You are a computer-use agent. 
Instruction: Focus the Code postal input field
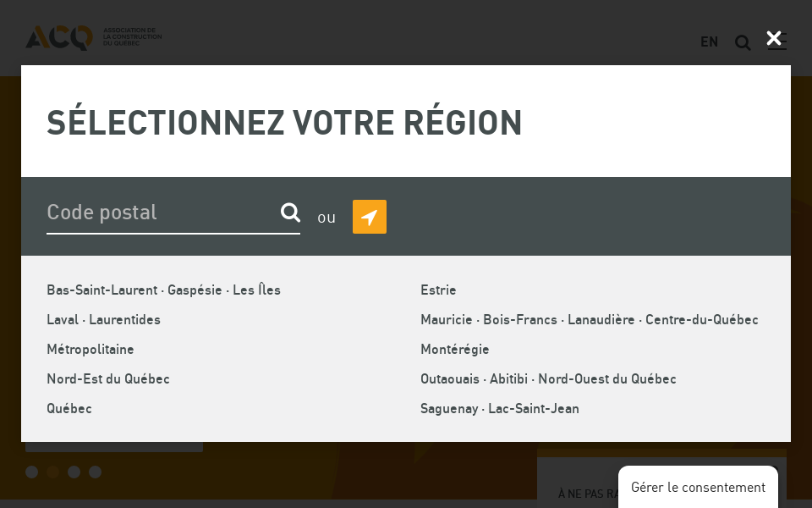[161, 213]
